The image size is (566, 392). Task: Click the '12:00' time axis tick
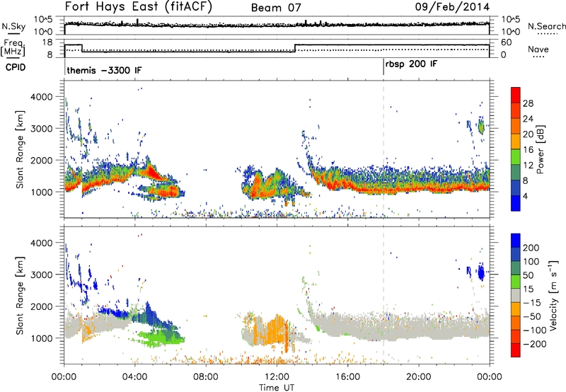point(277,377)
